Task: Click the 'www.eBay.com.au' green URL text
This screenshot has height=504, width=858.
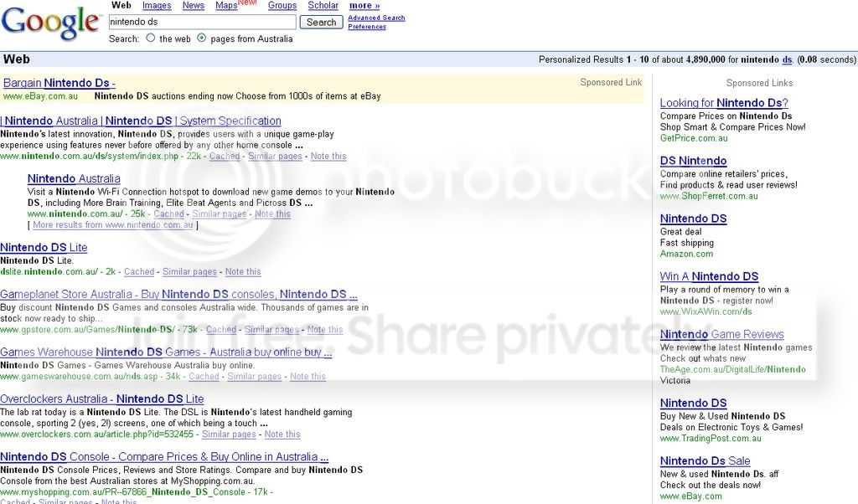Action: 40,96
